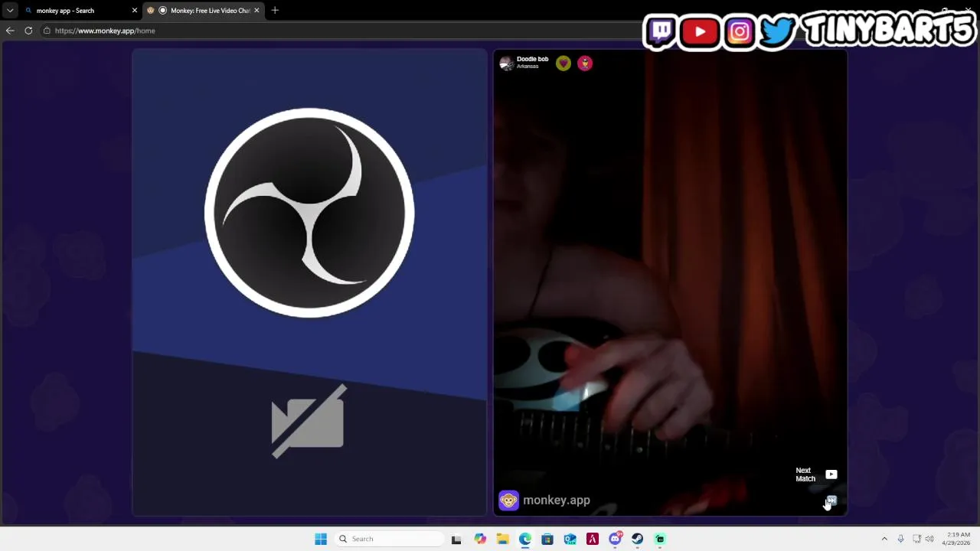Close the Monkey: Free Live Video Chat tab
Image resolution: width=980 pixels, height=551 pixels.
(x=256, y=11)
